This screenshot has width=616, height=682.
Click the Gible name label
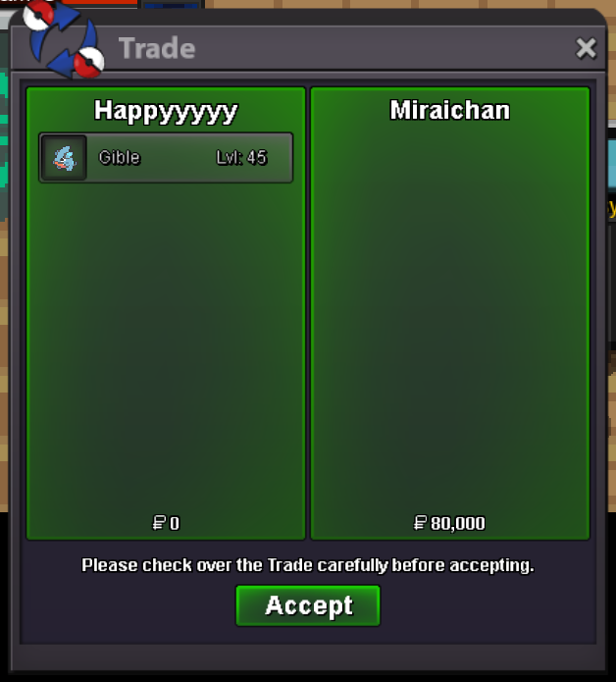click(120, 157)
